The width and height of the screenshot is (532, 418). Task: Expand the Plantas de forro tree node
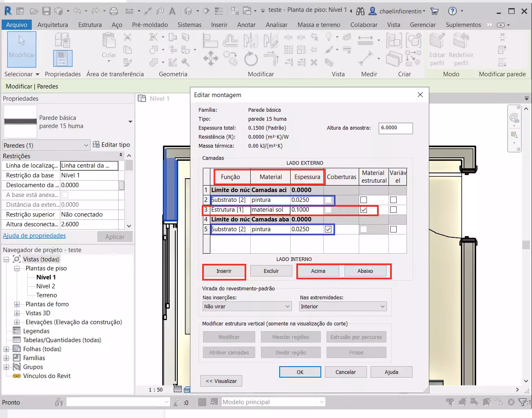point(17,304)
